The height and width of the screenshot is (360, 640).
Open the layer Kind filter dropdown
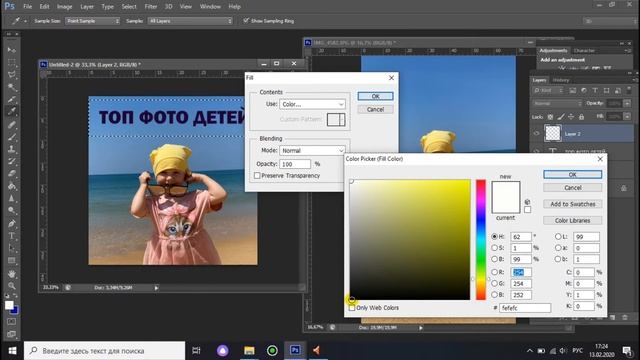click(548, 90)
